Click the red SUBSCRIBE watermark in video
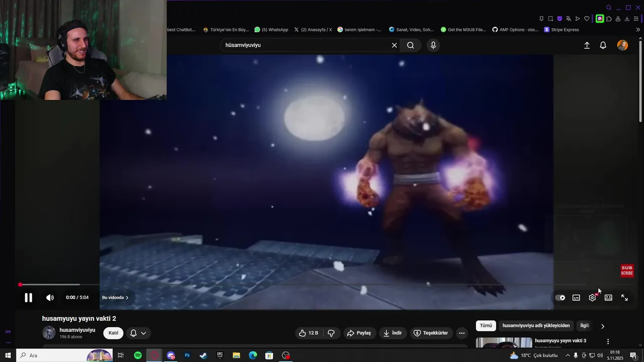 [627, 271]
